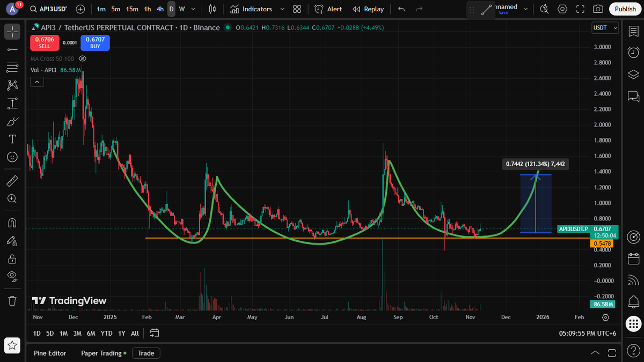Collapse the volume pane with arrow control
This screenshot has height=362, width=644.
coord(36,82)
